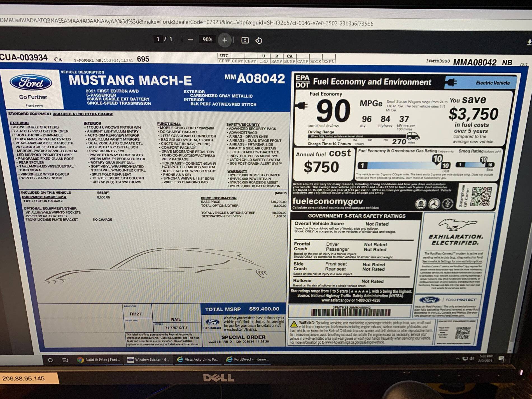The width and height of the screenshot is (532, 399).
Task: Click the greenhouse gas rating scale bar
Action: (x=404, y=165)
